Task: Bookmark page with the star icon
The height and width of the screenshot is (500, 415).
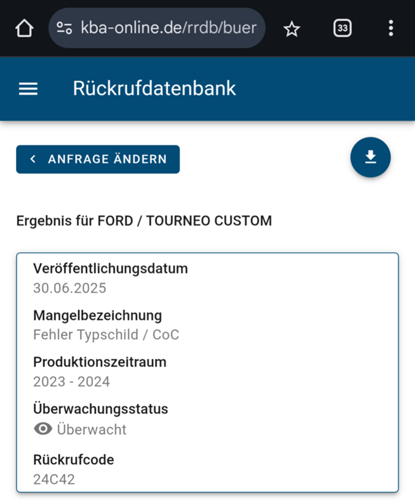Action: point(292,29)
